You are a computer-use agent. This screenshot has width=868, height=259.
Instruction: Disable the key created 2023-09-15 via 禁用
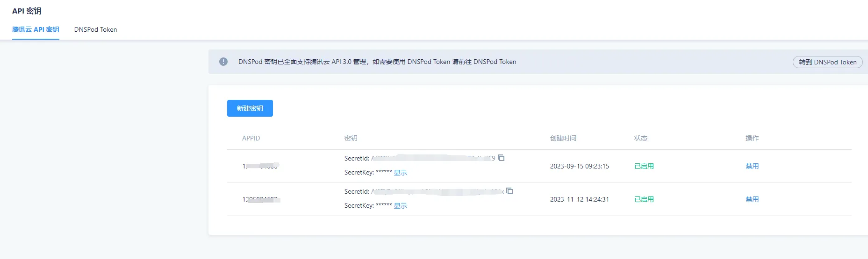click(x=752, y=166)
